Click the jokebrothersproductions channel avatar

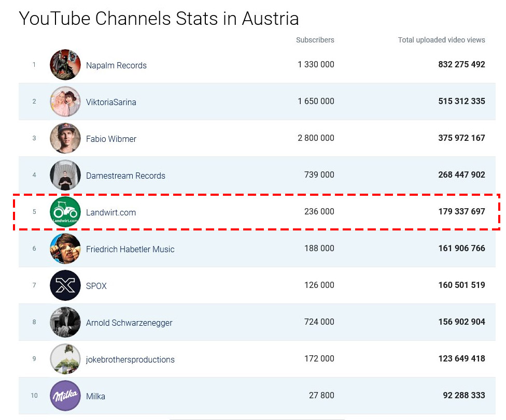[65, 359]
